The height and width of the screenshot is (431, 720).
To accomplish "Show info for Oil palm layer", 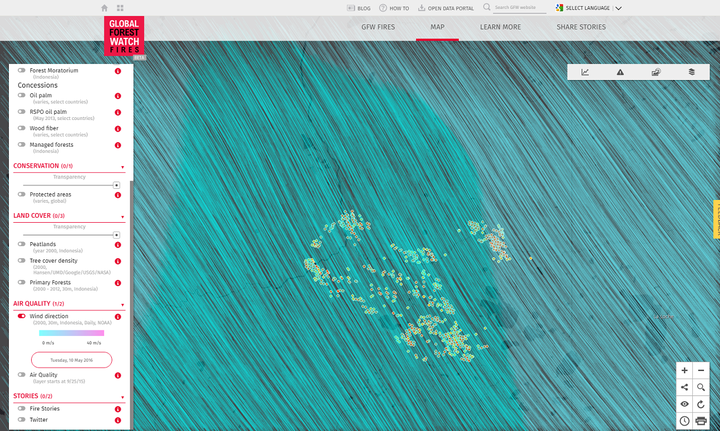I will [118, 96].
